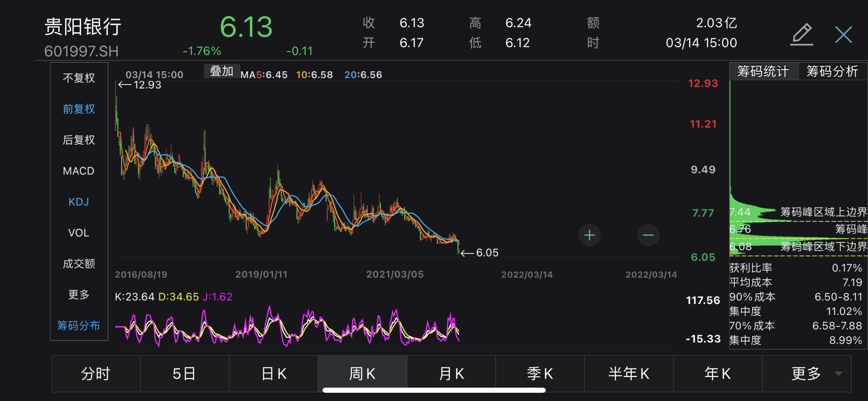
Task: Show 成交额 turnover indicator
Action: pyautogui.click(x=79, y=264)
